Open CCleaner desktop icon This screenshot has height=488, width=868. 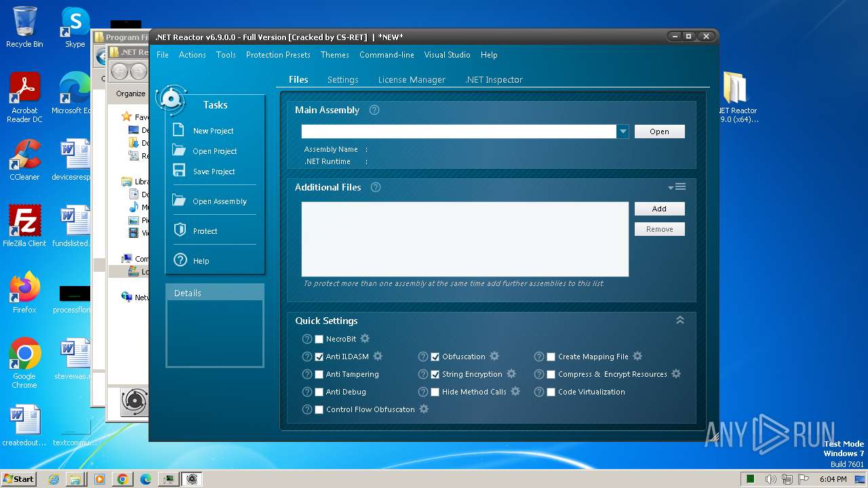pyautogui.click(x=24, y=160)
